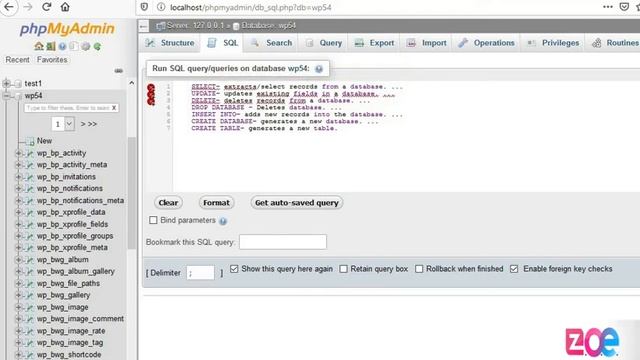
Task: Uncheck Show this query here again
Action: 234,269
